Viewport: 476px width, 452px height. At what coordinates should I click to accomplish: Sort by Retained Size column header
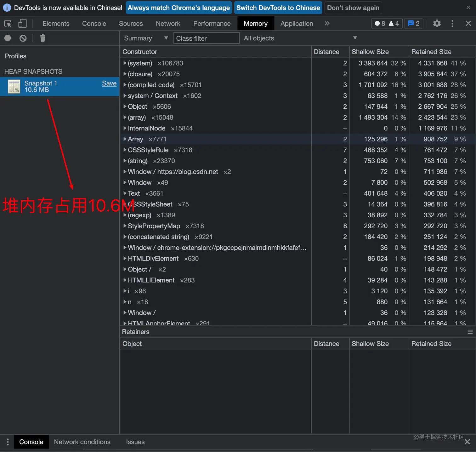tap(442, 52)
